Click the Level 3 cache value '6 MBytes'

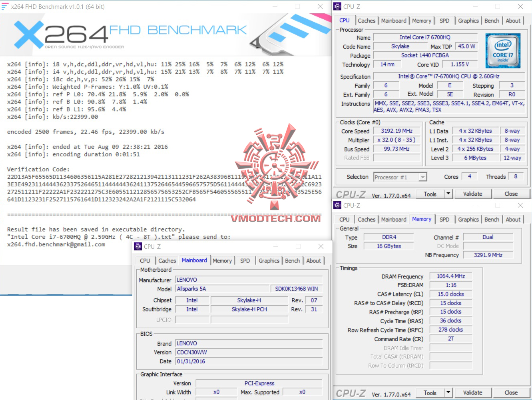(475, 158)
